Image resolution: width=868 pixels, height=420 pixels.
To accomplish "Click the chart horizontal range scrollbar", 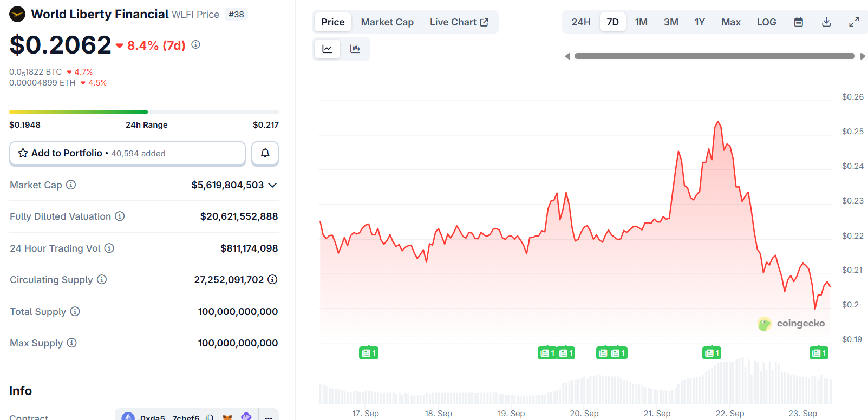I will [715, 56].
